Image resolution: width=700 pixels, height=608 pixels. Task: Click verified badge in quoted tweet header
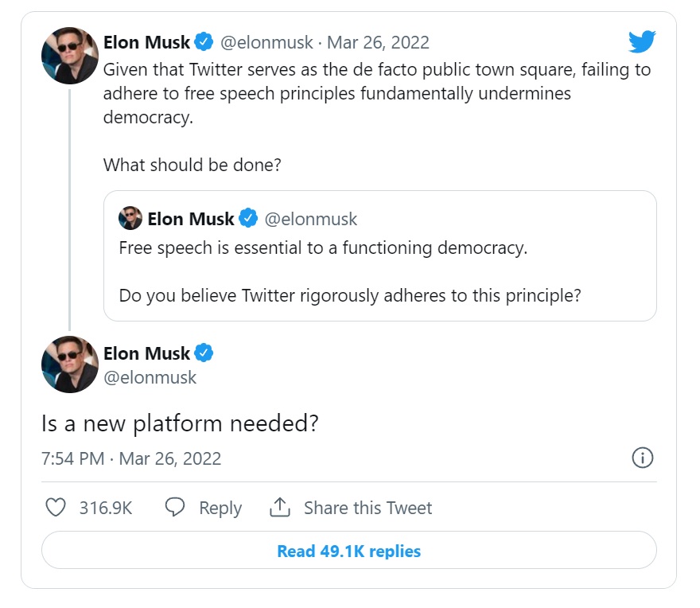(x=249, y=218)
